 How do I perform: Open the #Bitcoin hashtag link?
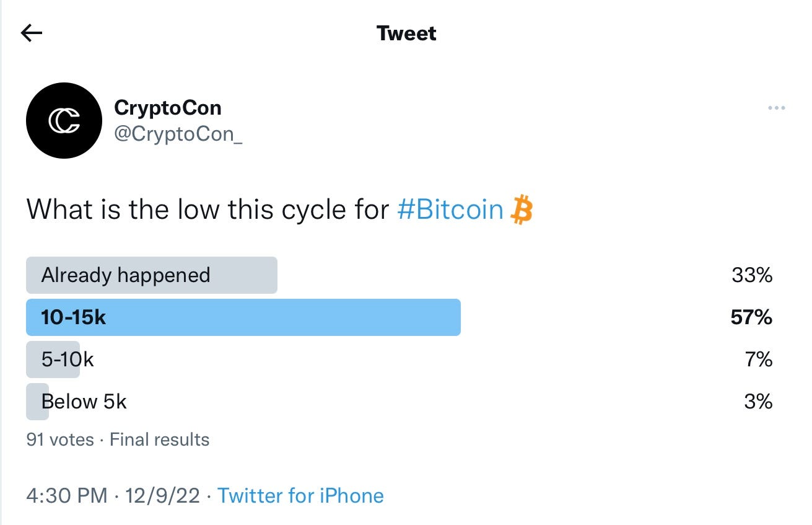[450, 210]
